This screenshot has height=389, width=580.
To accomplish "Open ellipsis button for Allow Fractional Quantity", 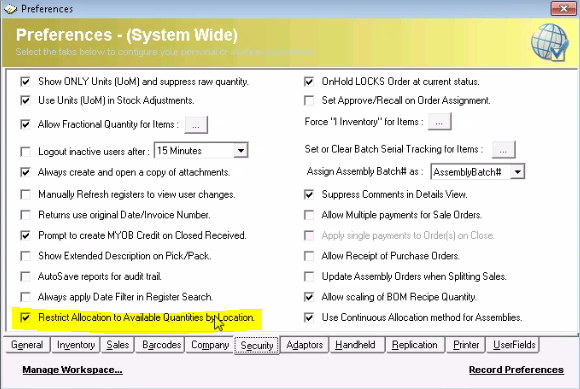I will pos(196,125).
